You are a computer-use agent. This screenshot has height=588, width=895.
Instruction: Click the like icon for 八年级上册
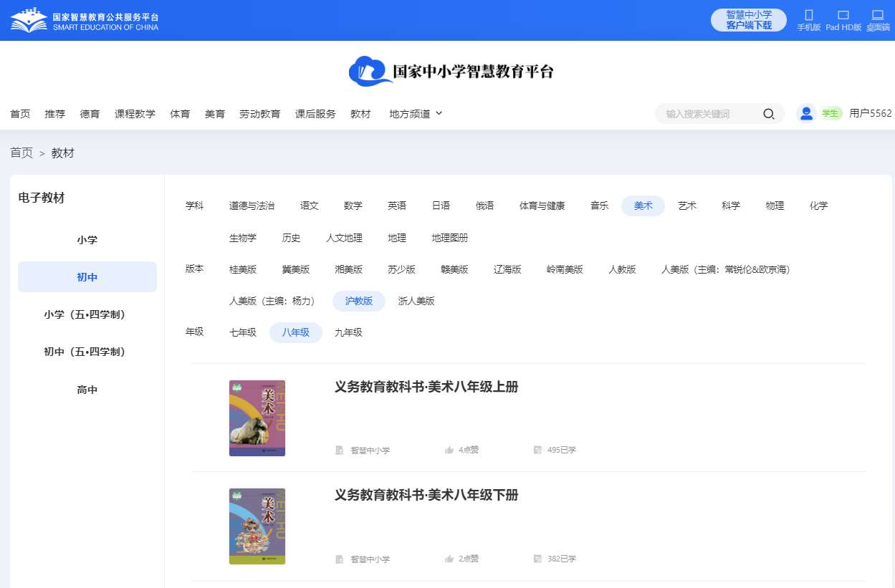[x=449, y=450]
